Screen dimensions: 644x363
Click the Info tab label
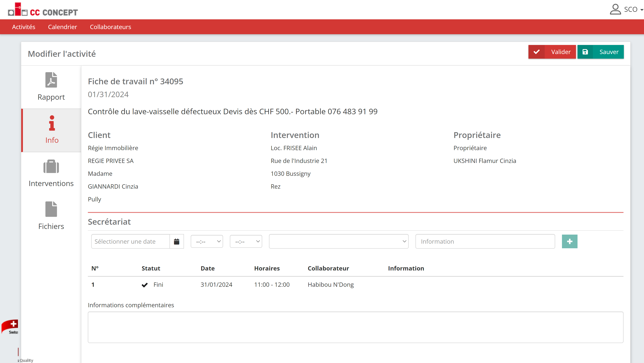pyautogui.click(x=52, y=140)
